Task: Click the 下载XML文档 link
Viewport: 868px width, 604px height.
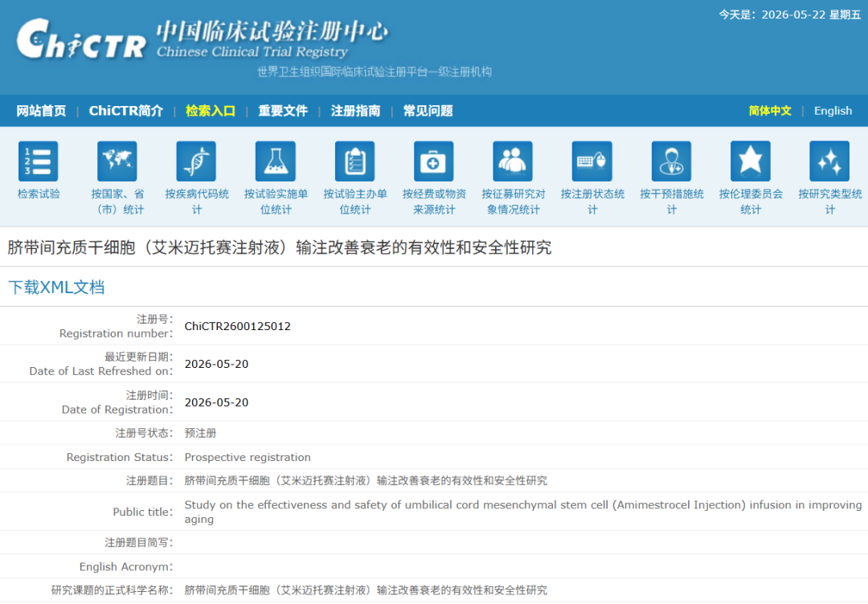Action: [x=56, y=288]
